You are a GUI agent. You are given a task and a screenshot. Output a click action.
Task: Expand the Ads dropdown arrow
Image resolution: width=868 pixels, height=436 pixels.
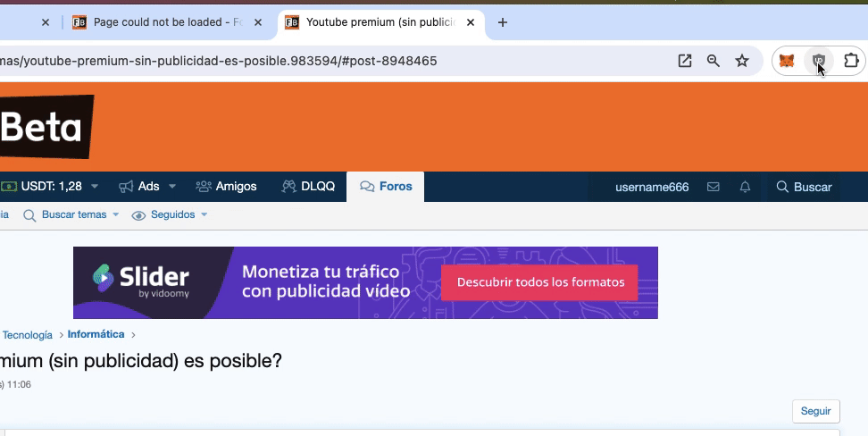172,187
